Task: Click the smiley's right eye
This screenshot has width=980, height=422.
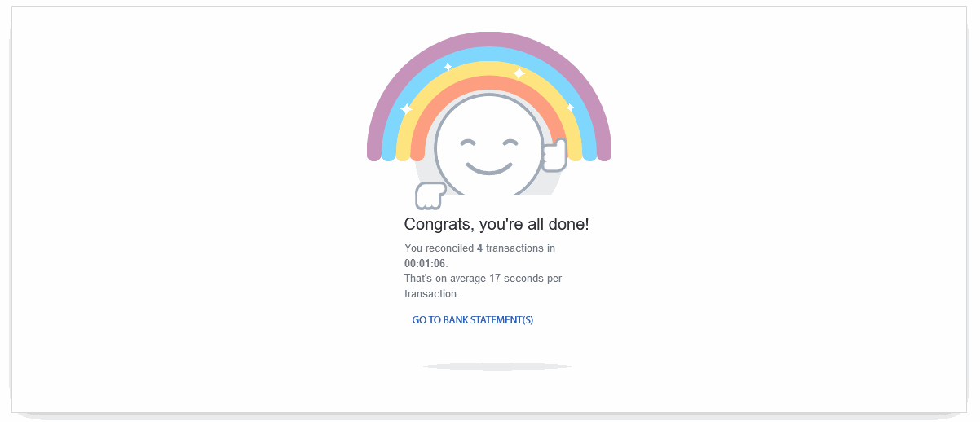Action: 510,143
